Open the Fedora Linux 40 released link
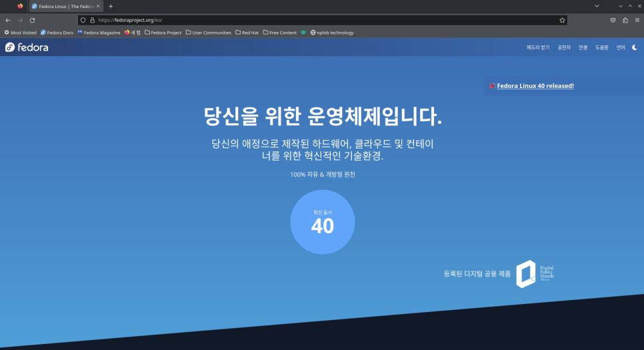Viewport: 644px width, 350px height. pyautogui.click(x=535, y=85)
